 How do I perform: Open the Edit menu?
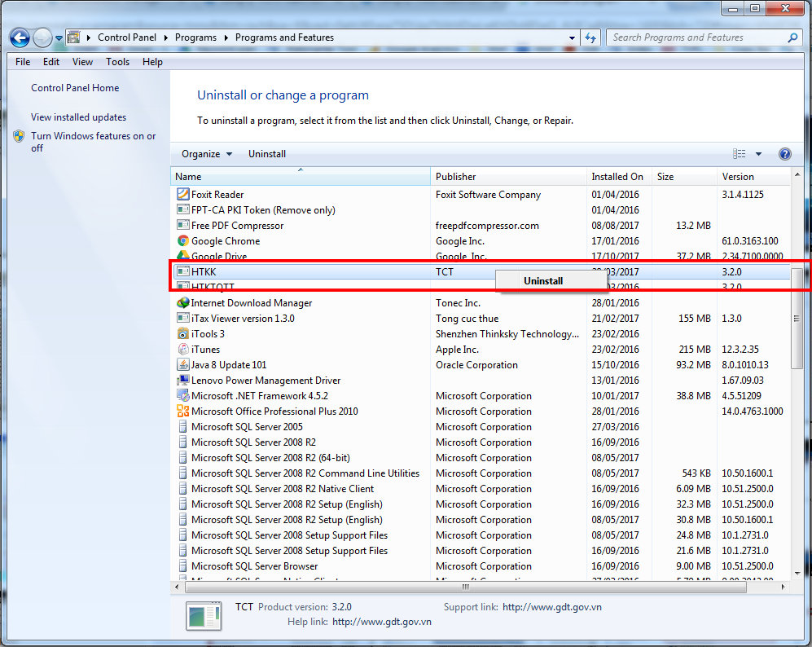(x=51, y=62)
